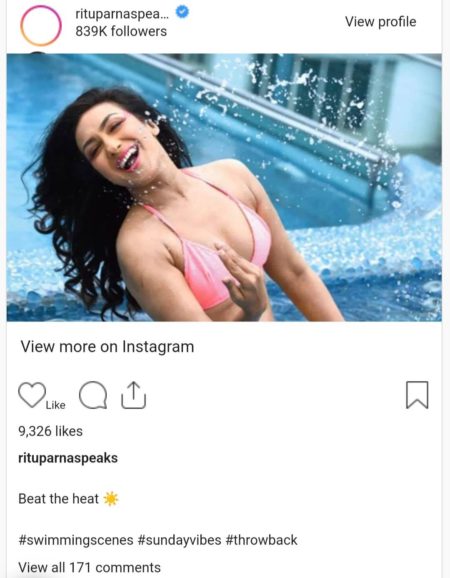Click the 839K followers text
Screen dimensions: 450x578
click(x=121, y=31)
